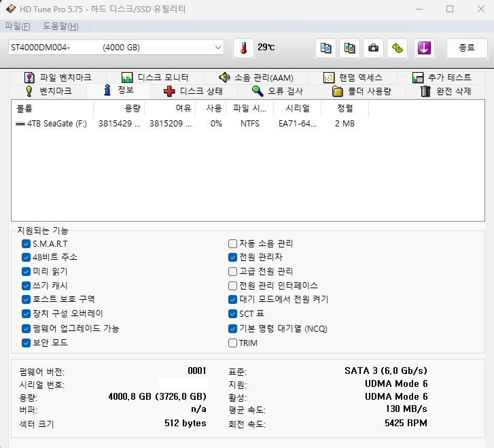Switch to the 오류 검사 tab
The height and width of the screenshot is (448, 494).
[277, 91]
